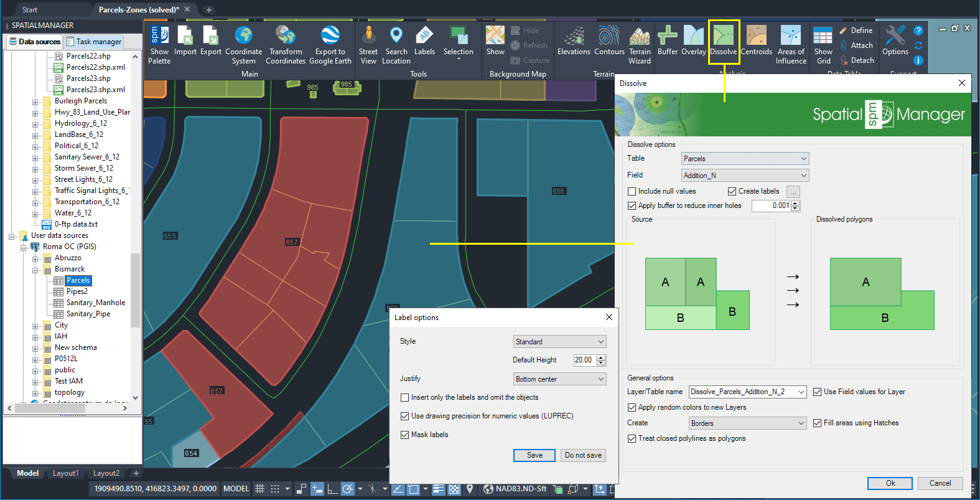Open the Create dropdown showing Borders
Screen dimensions: 980x500
(x=747, y=423)
